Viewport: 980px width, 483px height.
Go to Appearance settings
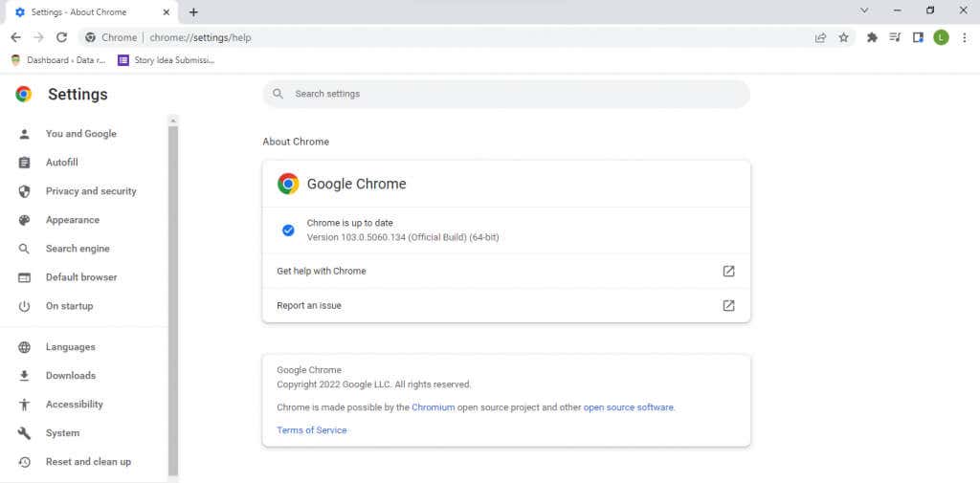click(x=73, y=220)
